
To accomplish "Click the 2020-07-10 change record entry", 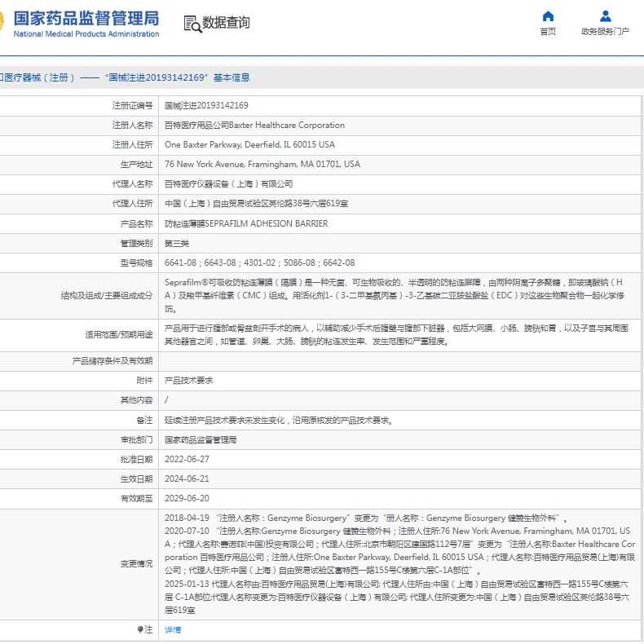I will click(x=400, y=551).
